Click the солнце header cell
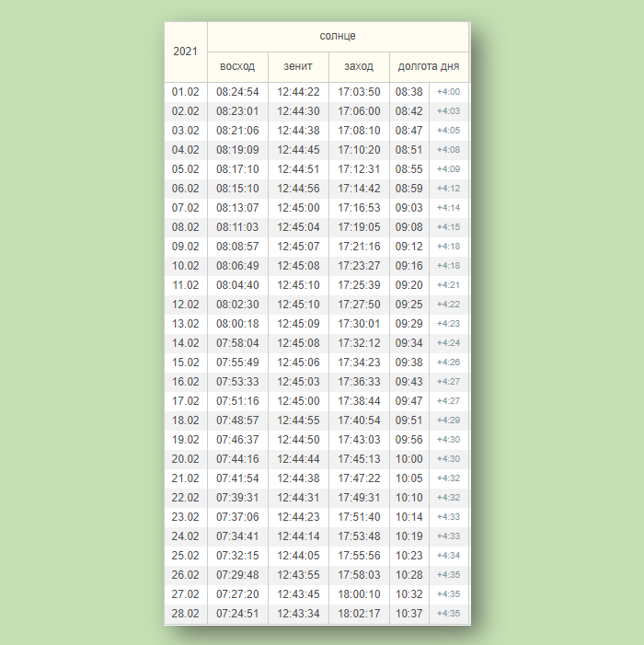This screenshot has height=645, width=644. 338,36
